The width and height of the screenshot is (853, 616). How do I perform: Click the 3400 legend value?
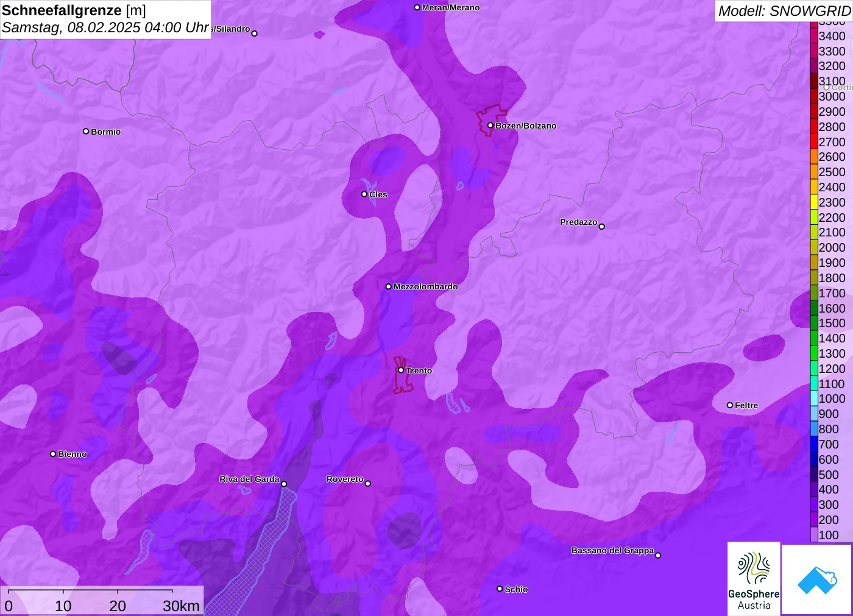[832, 36]
